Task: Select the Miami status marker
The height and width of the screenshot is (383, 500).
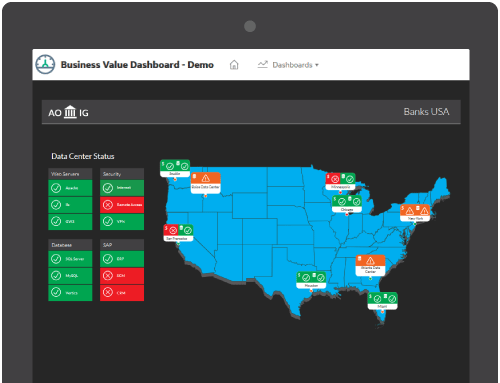Action: [x=382, y=301]
